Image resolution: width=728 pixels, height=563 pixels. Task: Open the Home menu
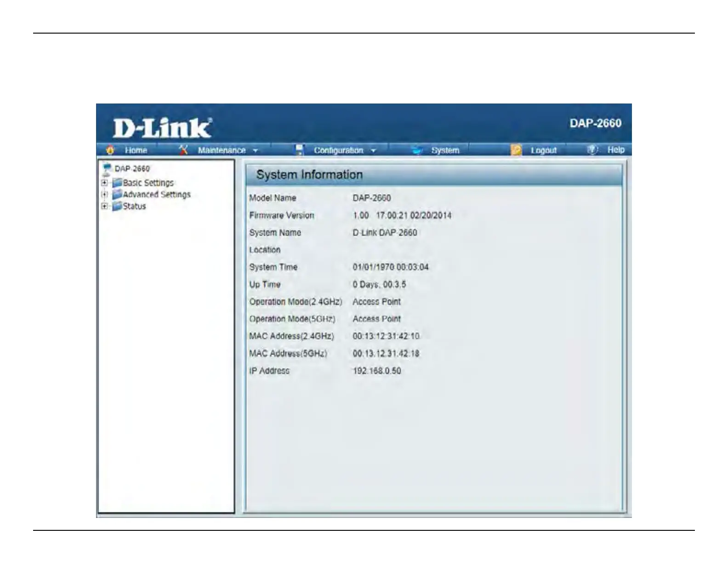(x=136, y=150)
